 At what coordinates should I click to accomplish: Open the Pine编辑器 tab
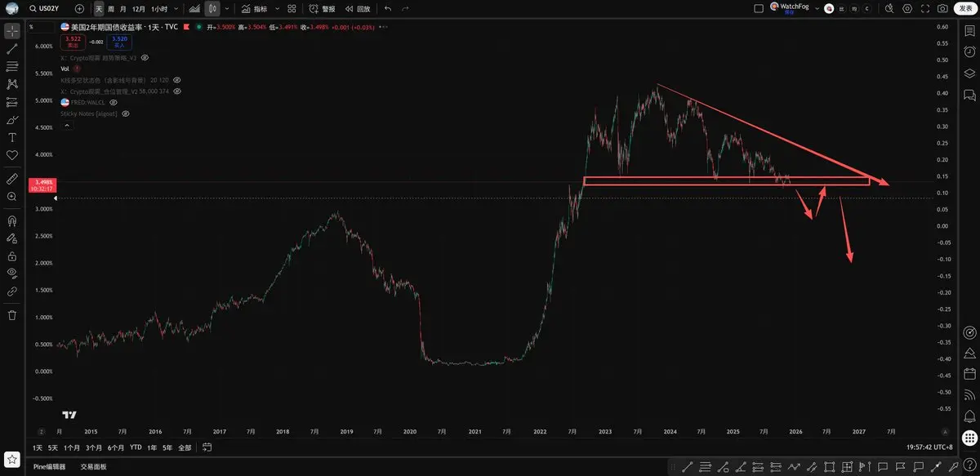pyautogui.click(x=50, y=467)
